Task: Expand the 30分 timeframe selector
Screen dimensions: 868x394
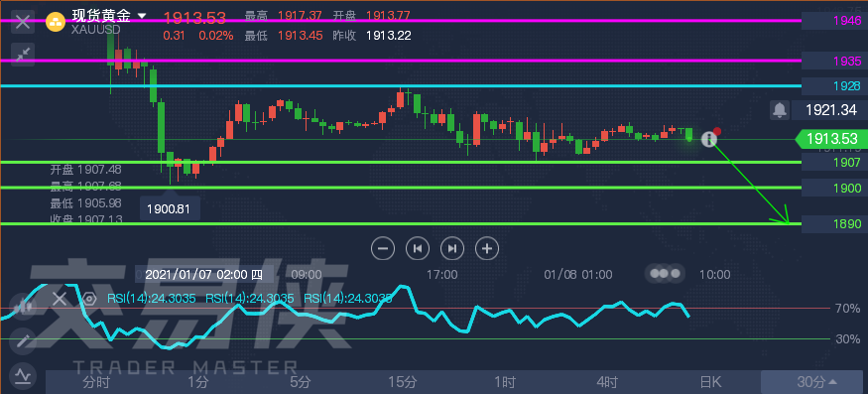Action: pos(814,382)
